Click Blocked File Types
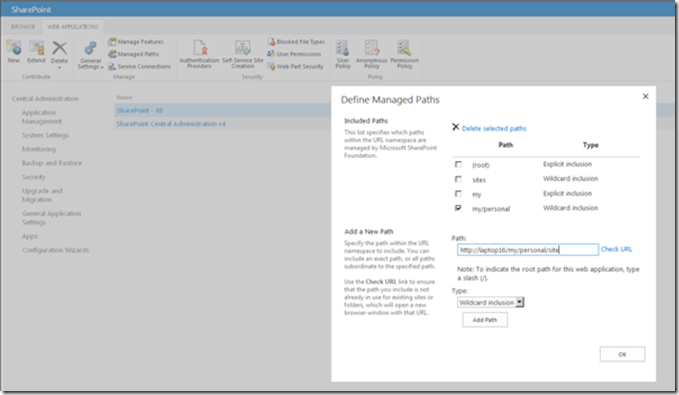 click(296, 42)
